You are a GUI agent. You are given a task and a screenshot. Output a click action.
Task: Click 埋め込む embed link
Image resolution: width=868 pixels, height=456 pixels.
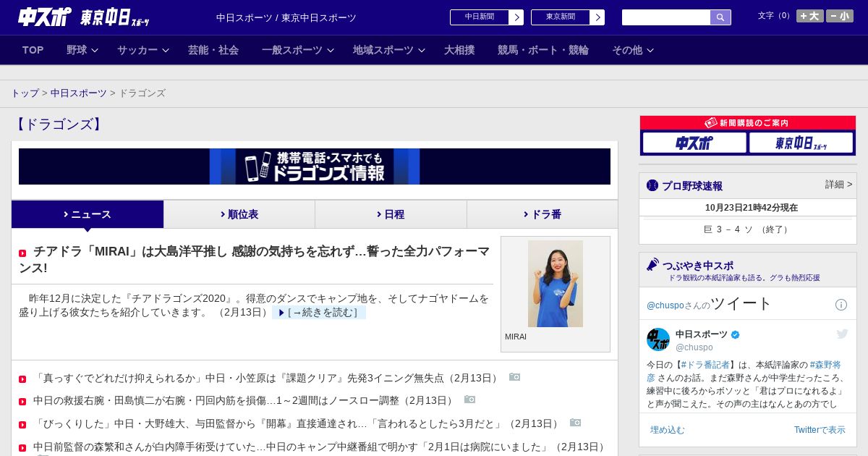pos(667,430)
